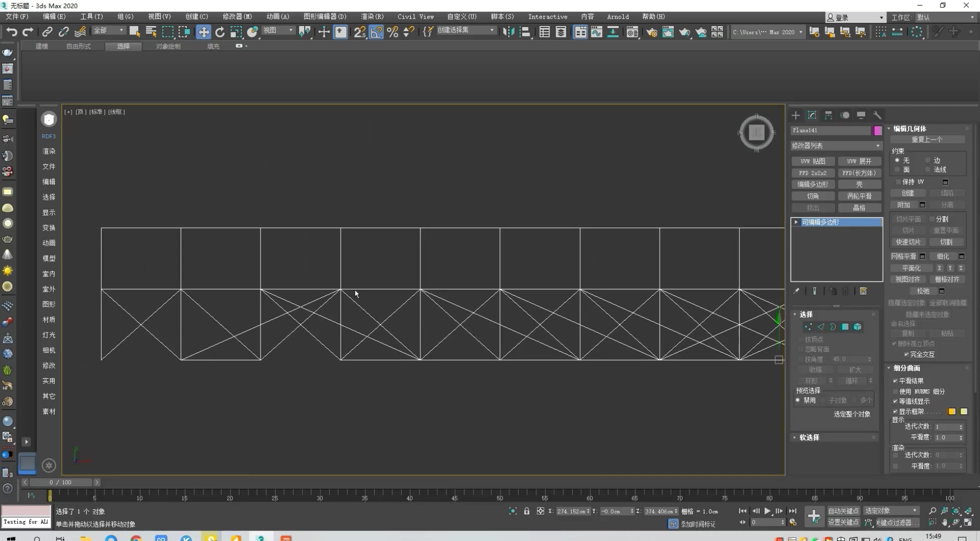
Task: Open 修改器列表 dropdown
Action: [836, 145]
